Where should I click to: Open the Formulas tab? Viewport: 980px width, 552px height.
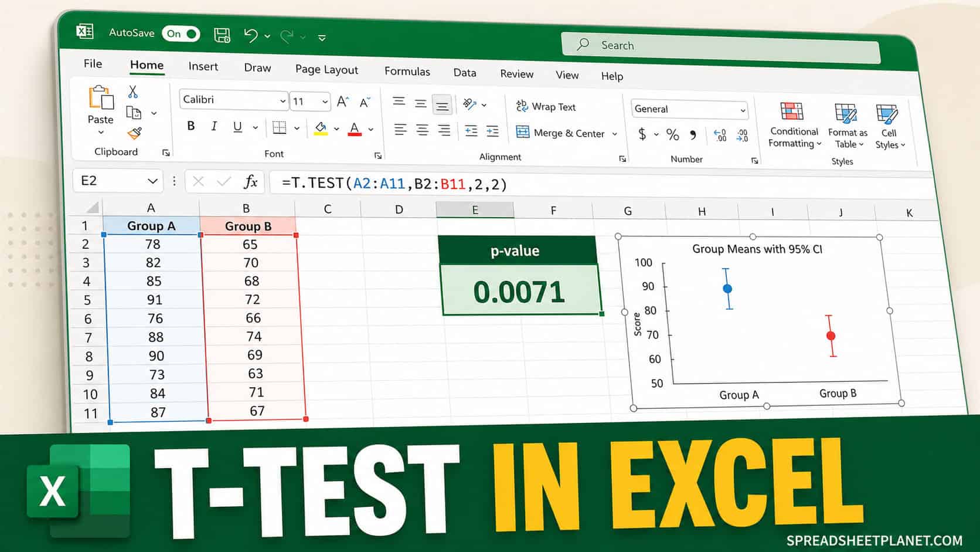407,71
